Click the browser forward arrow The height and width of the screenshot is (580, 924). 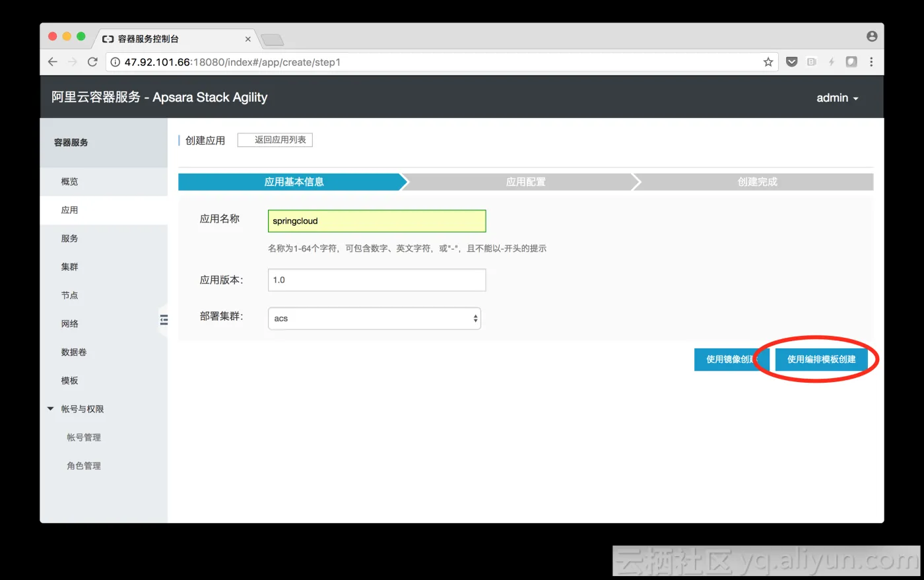(x=73, y=62)
